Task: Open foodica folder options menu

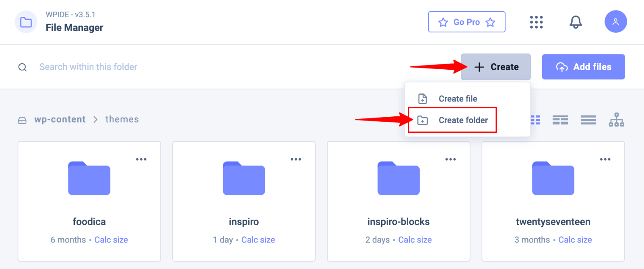Action: click(141, 159)
